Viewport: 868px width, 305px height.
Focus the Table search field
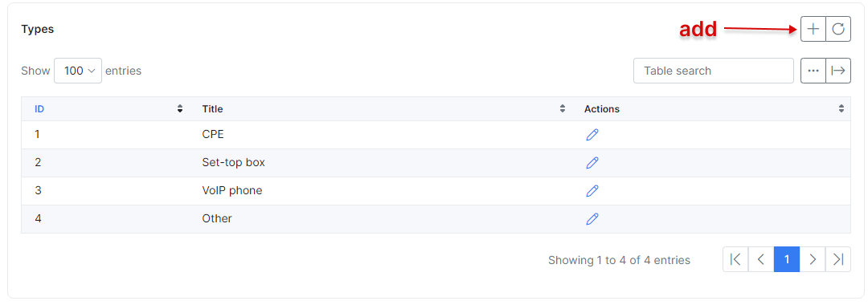pos(714,71)
